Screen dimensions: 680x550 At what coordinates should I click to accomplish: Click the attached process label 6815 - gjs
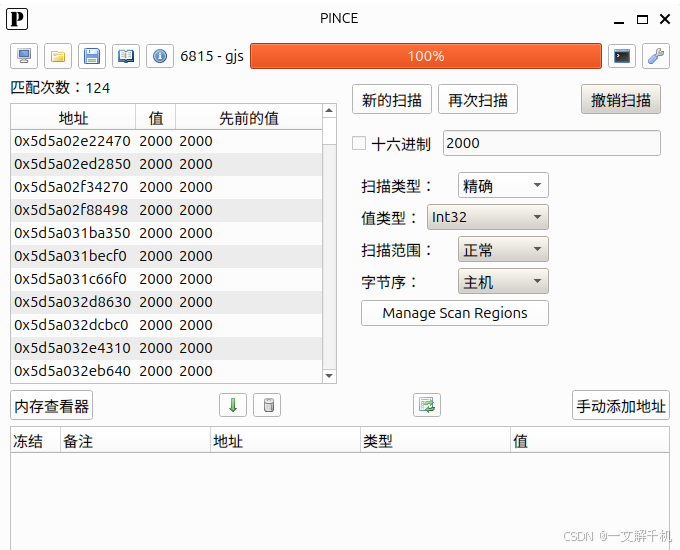212,56
